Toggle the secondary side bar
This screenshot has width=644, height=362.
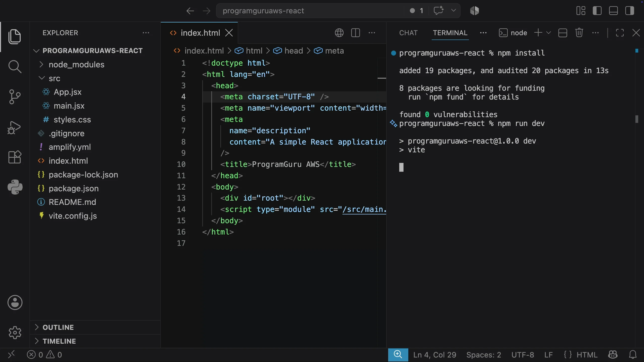coord(630,11)
